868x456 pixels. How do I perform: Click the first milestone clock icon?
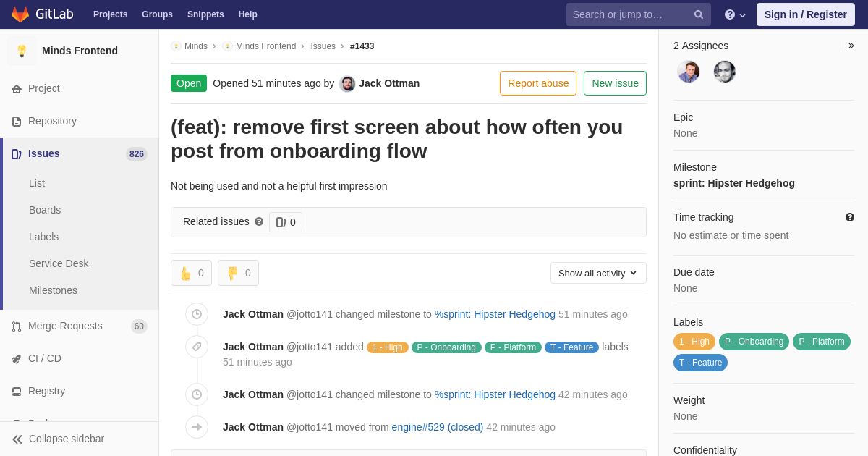pyautogui.click(x=197, y=314)
